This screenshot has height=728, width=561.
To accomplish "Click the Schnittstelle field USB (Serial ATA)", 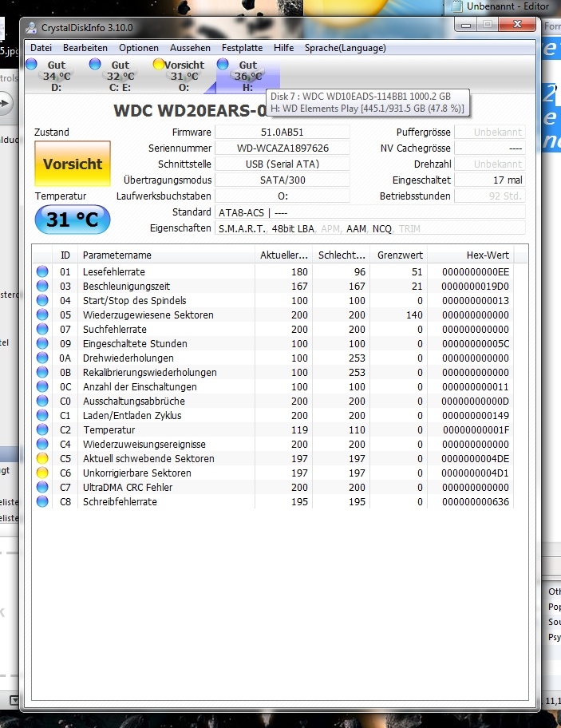I will (x=282, y=164).
